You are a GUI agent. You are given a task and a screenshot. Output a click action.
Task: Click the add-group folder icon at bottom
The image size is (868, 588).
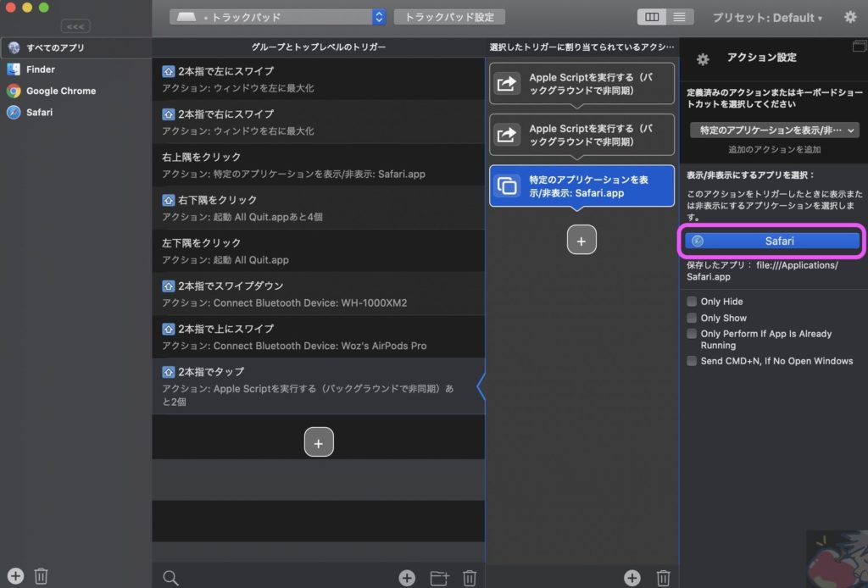(439, 577)
